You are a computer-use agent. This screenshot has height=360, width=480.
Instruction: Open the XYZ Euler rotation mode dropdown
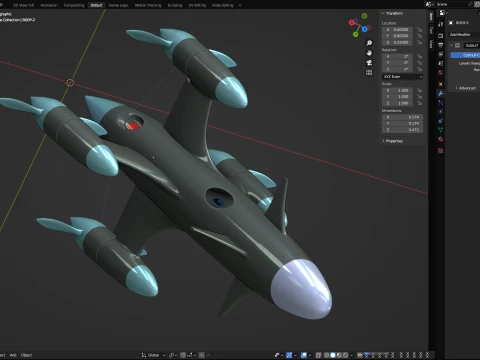coord(402,77)
